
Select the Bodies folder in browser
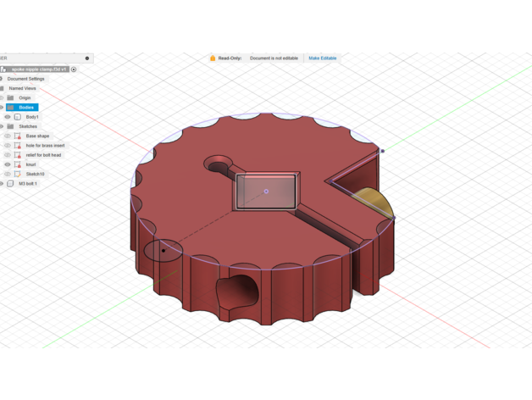click(26, 108)
